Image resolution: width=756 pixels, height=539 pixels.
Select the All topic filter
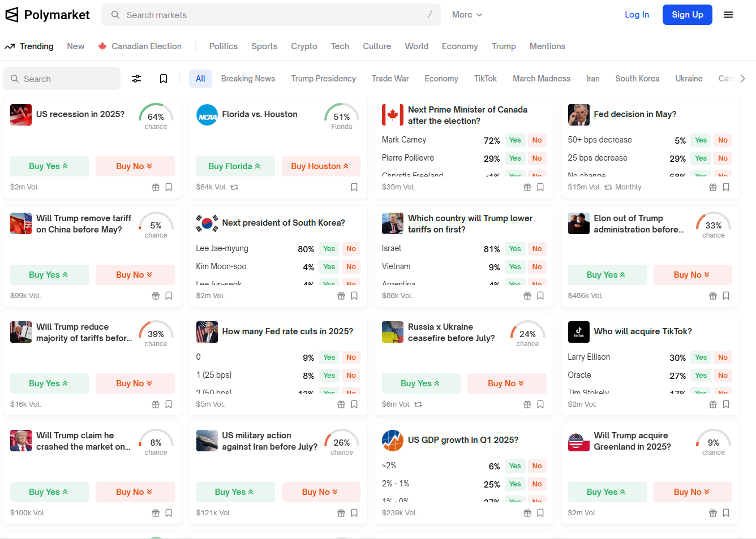coord(200,79)
